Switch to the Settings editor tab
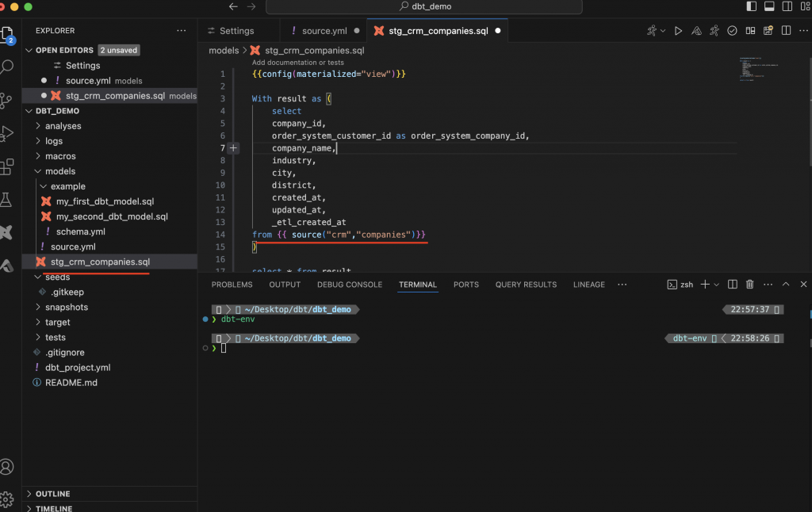 [x=239, y=31]
